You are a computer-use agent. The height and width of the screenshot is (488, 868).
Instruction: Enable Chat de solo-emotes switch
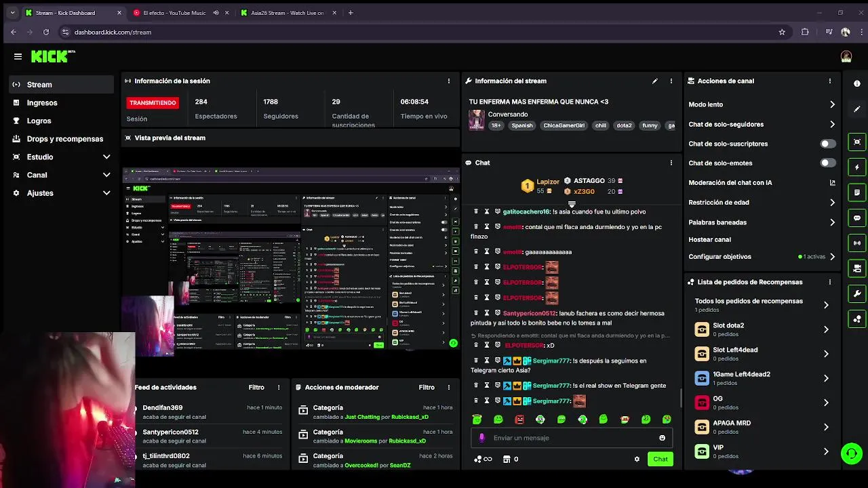pos(828,163)
